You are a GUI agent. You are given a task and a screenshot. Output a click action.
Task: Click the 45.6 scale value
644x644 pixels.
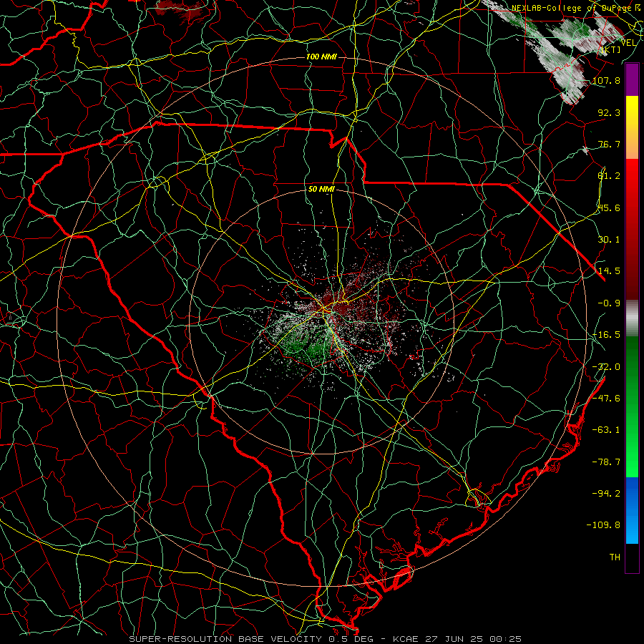pyautogui.click(x=609, y=208)
